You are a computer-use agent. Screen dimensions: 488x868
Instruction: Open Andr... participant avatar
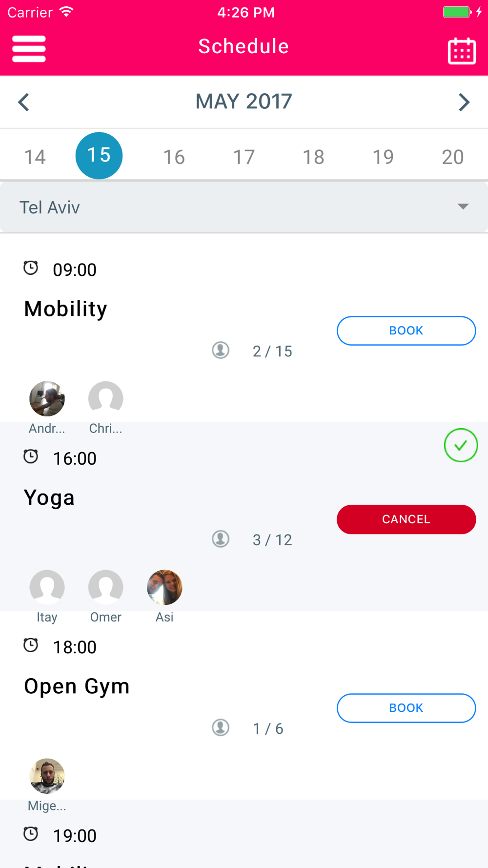[x=47, y=399]
